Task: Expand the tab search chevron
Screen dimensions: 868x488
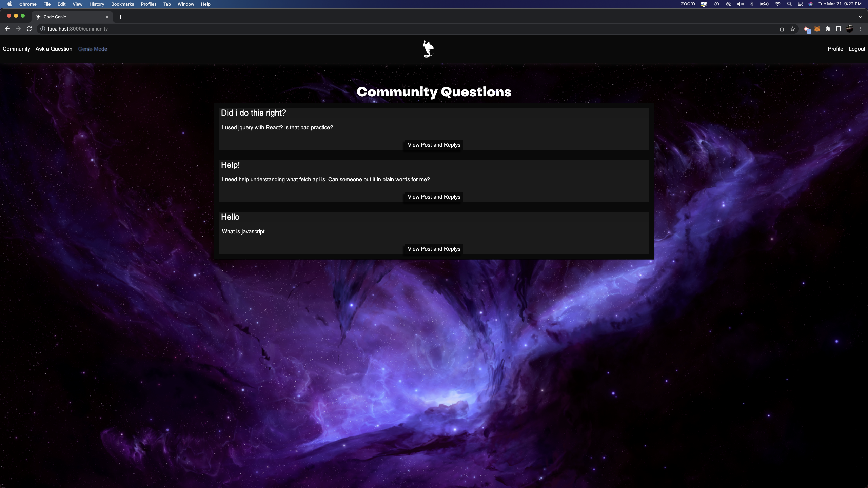Action: pos(861,17)
